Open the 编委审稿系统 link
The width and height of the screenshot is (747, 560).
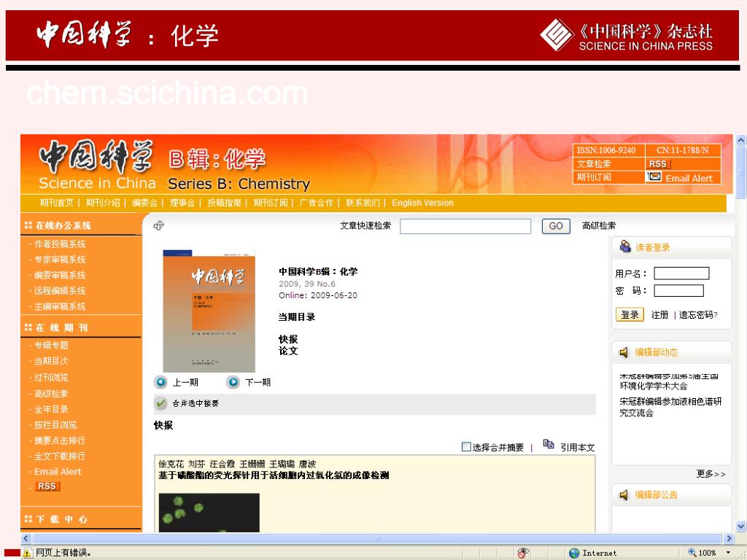pyautogui.click(x=60, y=275)
